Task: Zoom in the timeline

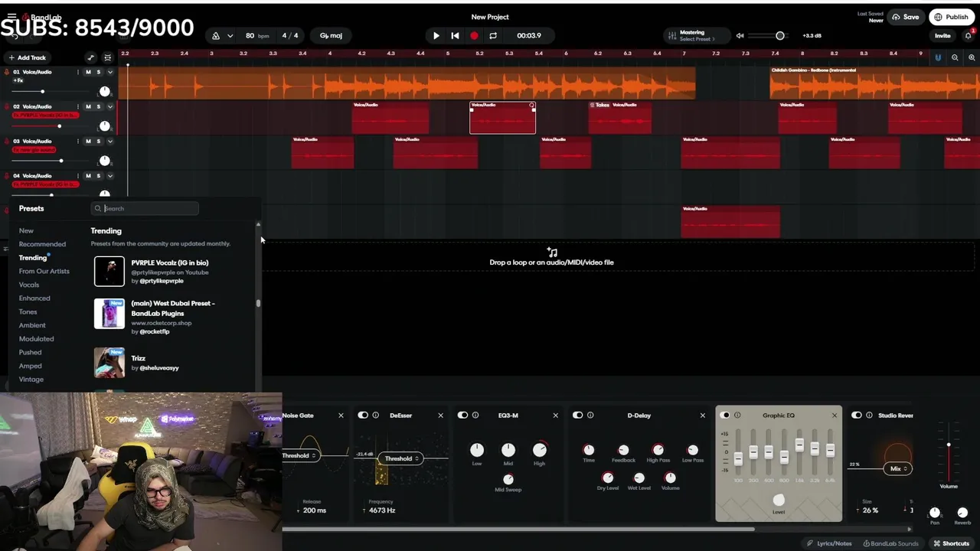Action: click(972, 57)
